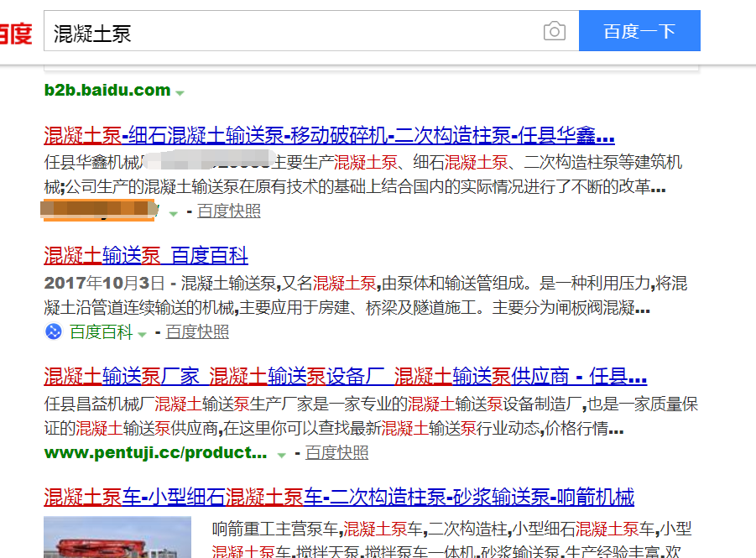Click the snippet line starting 凝土沿管道连续输送的机械
This screenshot has height=558, width=756.
pos(347,307)
